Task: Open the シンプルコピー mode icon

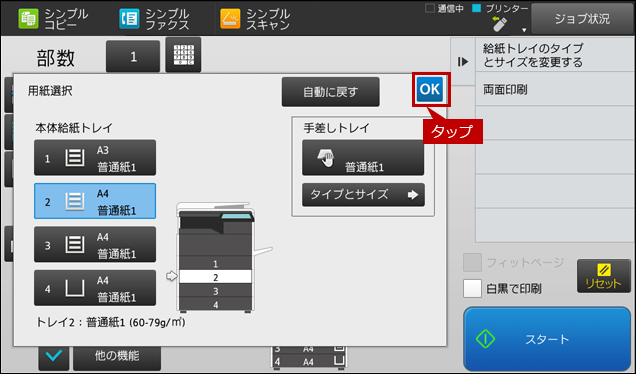Action: pos(28,19)
